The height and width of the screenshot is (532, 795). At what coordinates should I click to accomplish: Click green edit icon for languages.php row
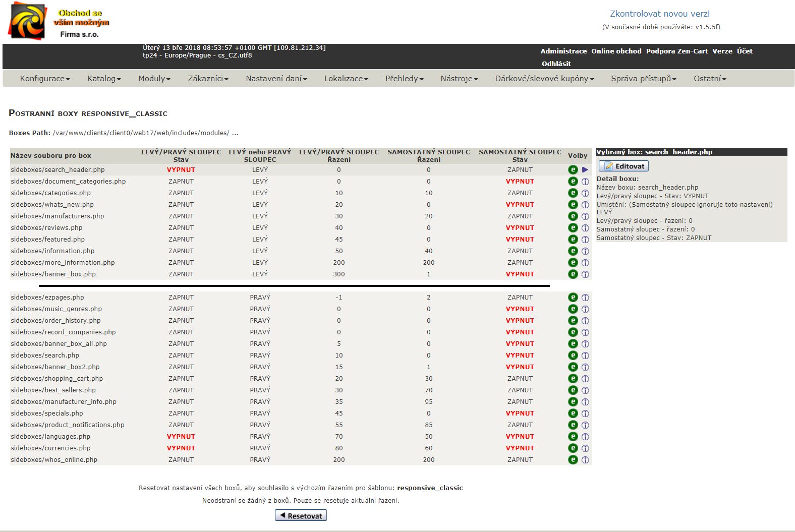(573, 437)
